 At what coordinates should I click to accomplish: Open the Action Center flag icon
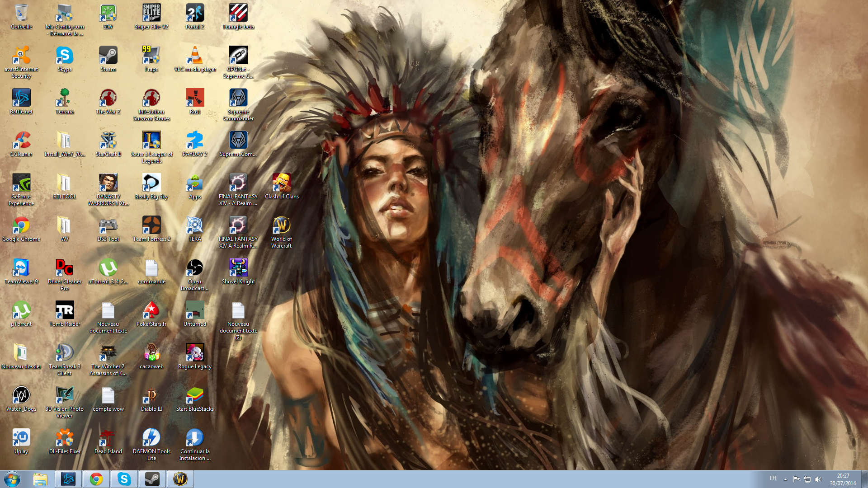click(796, 479)
